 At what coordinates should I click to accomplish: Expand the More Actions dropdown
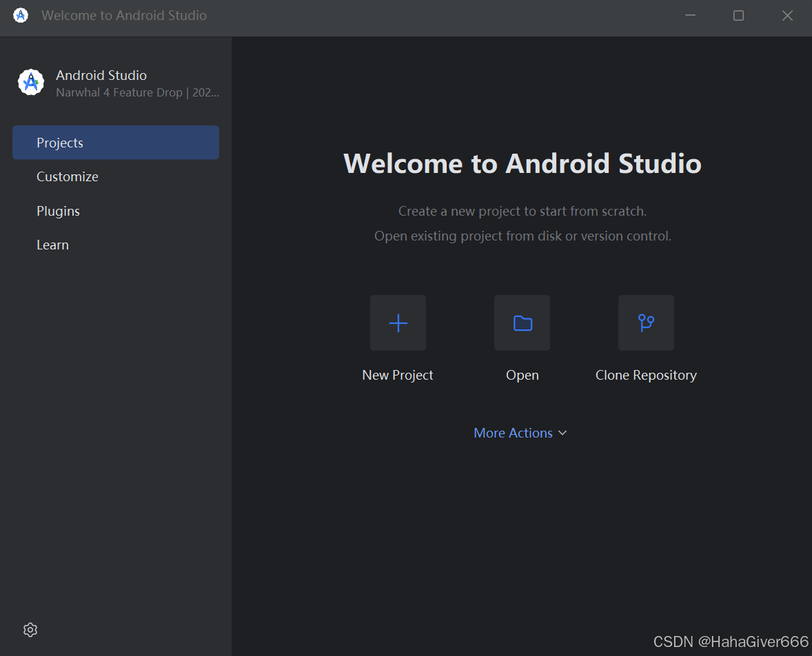520,433
